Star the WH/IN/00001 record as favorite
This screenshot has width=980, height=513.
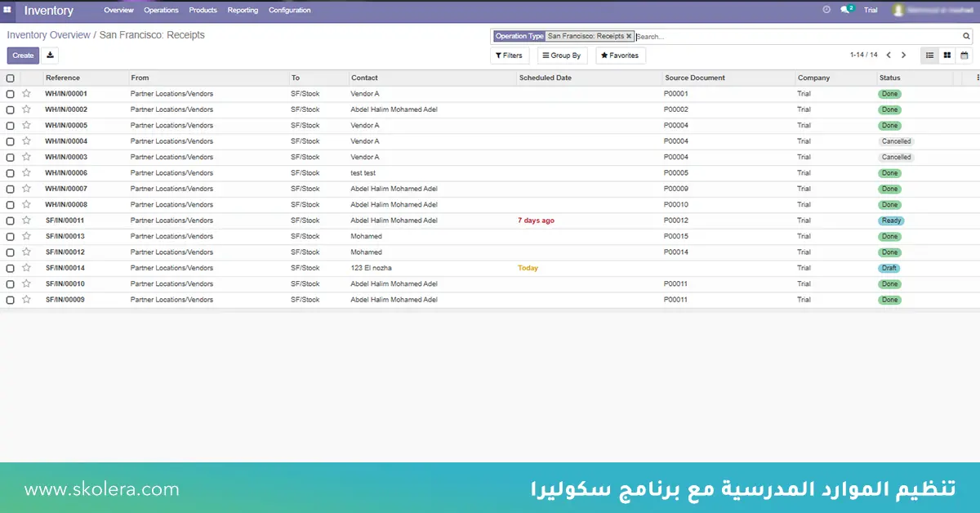[25, 93]
